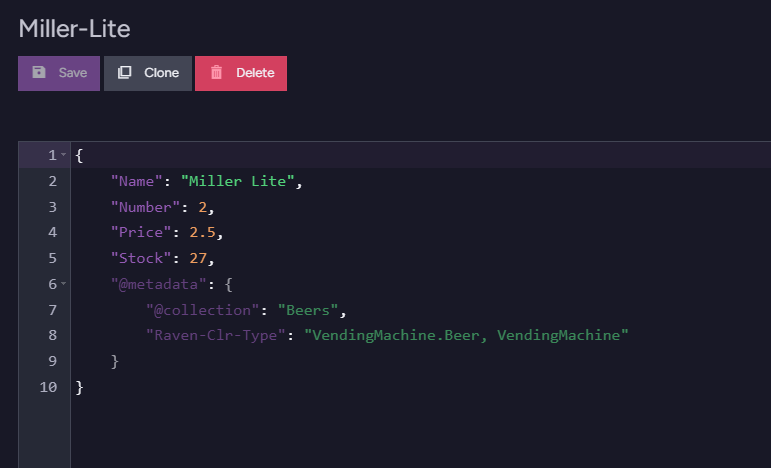This screenshot has width=771, height=468.
Task: Click line number 2 in the gutter
Action: (x=53, y=181)
